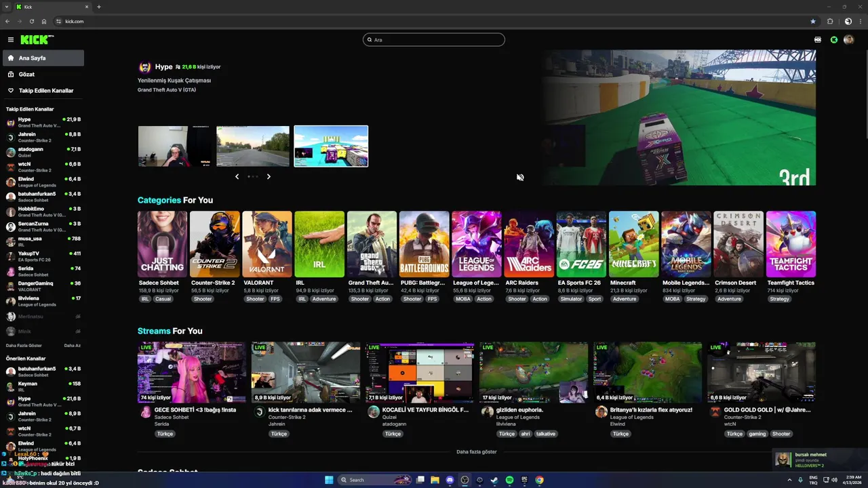Show previous featured stream with left arrow
This screenshot has width=868, height=488.
(237, 176)
